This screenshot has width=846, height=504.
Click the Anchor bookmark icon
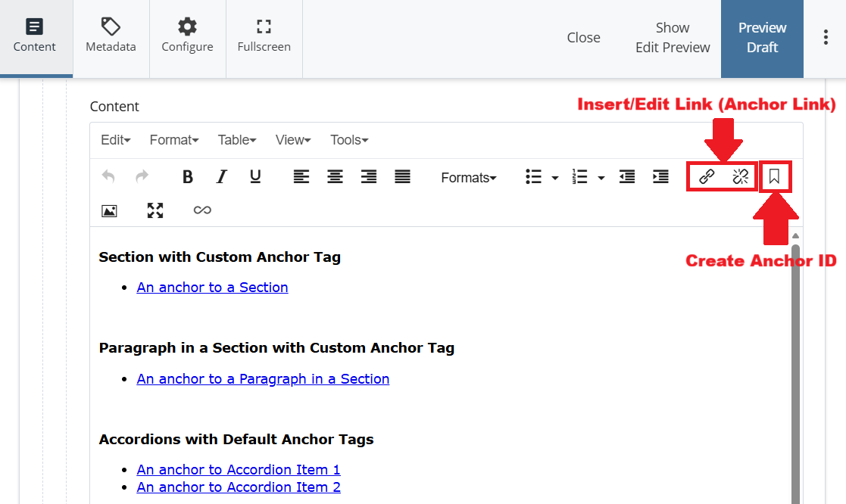click(774, 177)
